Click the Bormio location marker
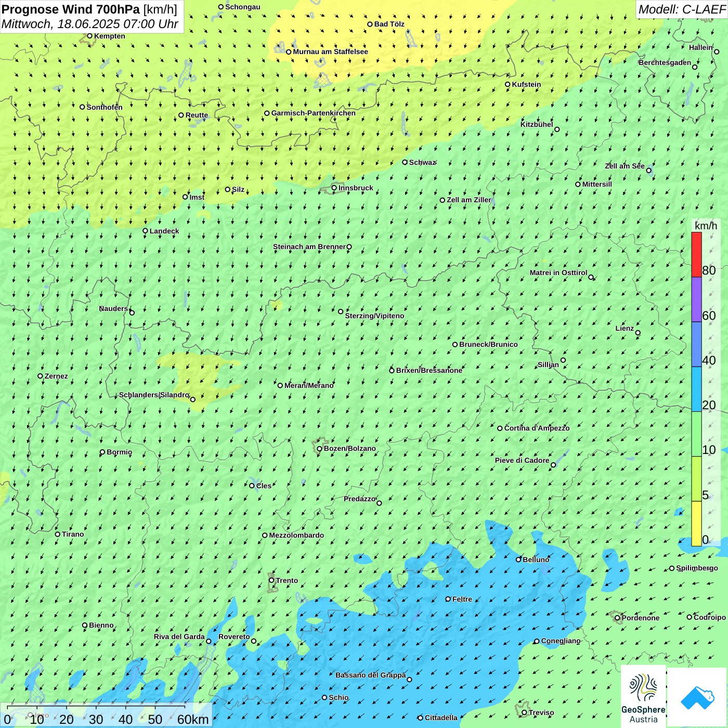This screenshot has height=728, width=728. tap(102, 452)
